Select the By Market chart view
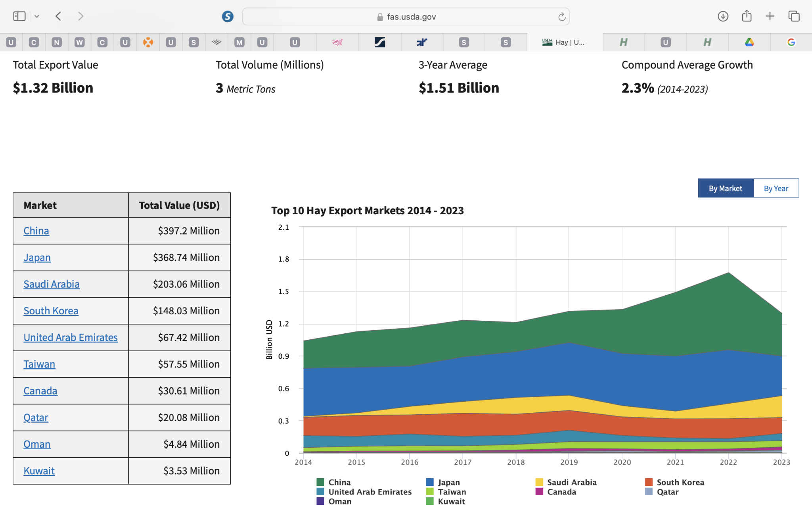812x508 pixels. coord(725,189)
